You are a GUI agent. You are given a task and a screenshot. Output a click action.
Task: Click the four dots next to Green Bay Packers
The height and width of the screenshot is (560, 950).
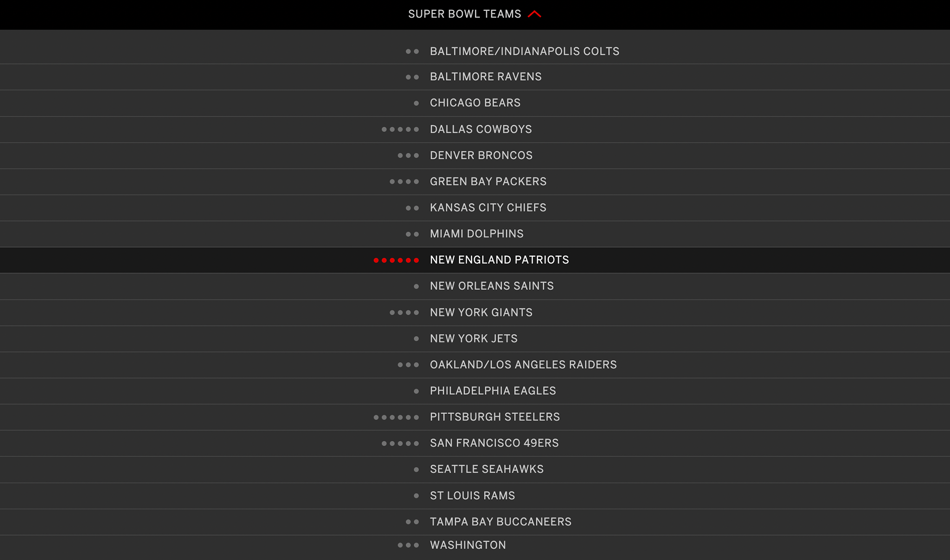pyautogui.click(x=404, y=182)
